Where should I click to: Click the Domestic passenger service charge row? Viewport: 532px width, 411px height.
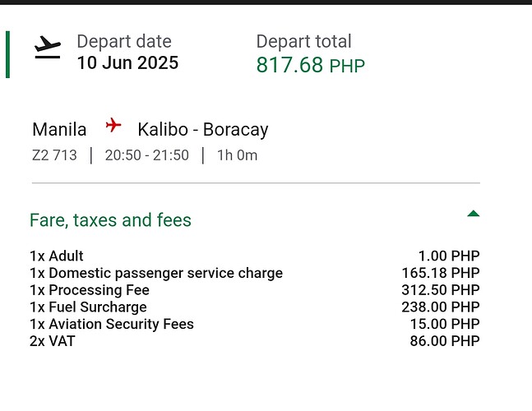coord(255,273)
